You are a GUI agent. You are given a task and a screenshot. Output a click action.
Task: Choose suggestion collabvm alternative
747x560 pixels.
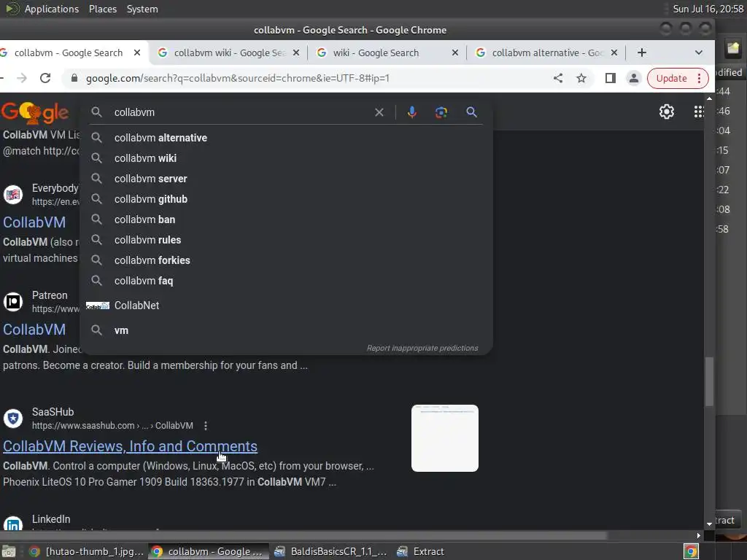tap(286, 138)
